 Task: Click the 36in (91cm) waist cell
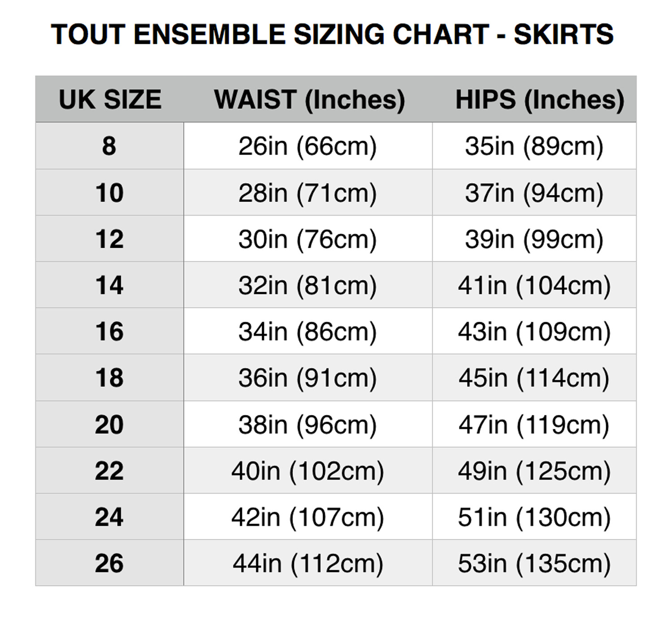click(308, 378)
